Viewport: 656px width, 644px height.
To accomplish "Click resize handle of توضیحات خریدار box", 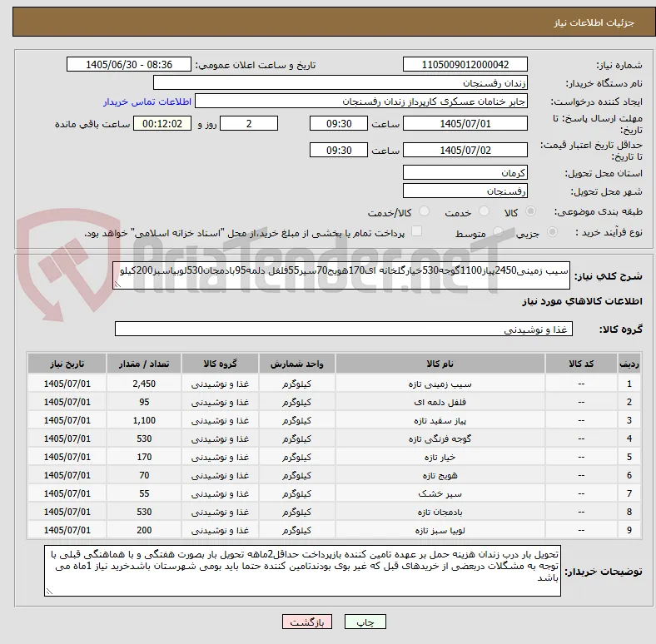I will coord(49,592).
